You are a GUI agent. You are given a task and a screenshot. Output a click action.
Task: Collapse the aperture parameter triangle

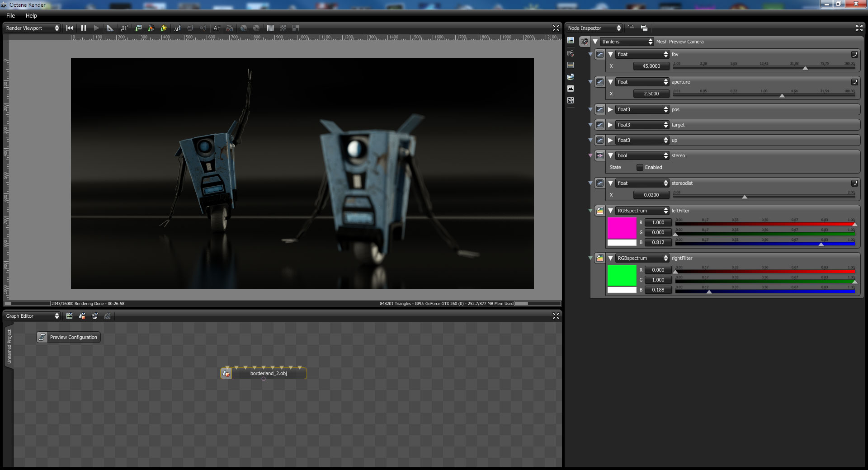point(610,82)
